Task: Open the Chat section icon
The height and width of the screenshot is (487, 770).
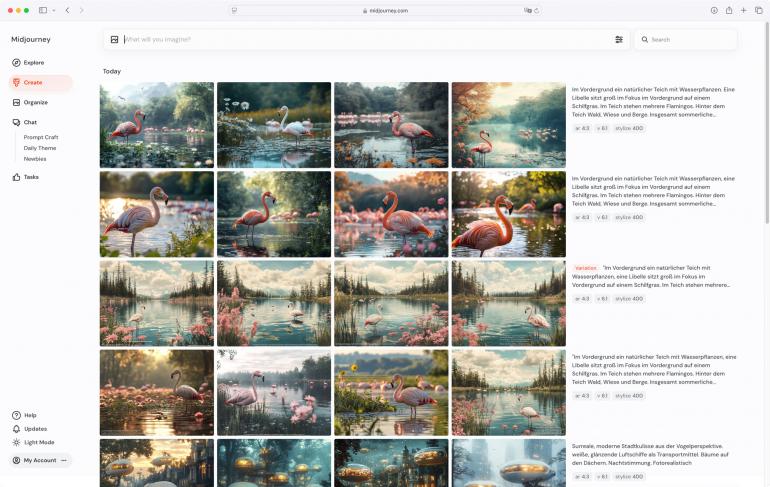Action: click(x=16, y=122)
